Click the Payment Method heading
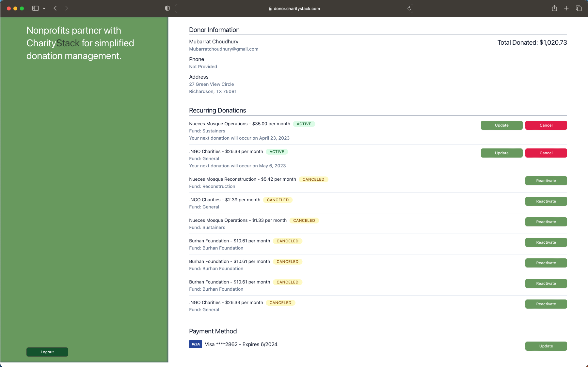The image size is (588, 367). click(213, 331)
